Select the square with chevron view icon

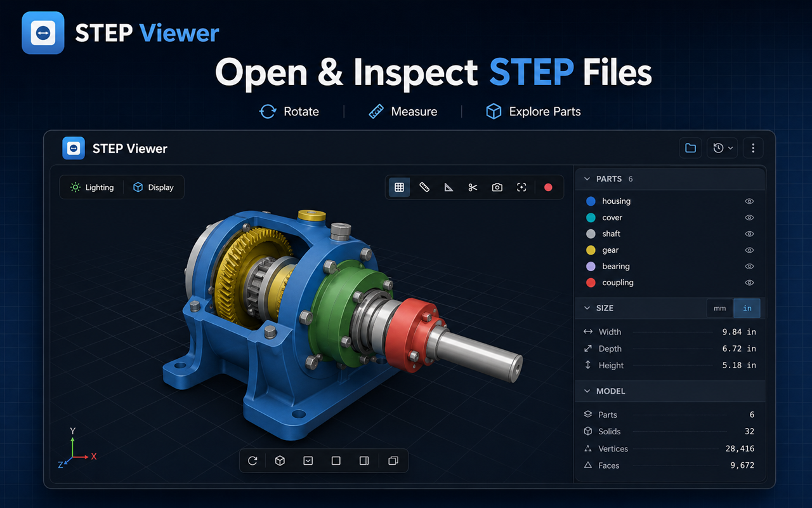pyautogui.click(x=308, y=461)
